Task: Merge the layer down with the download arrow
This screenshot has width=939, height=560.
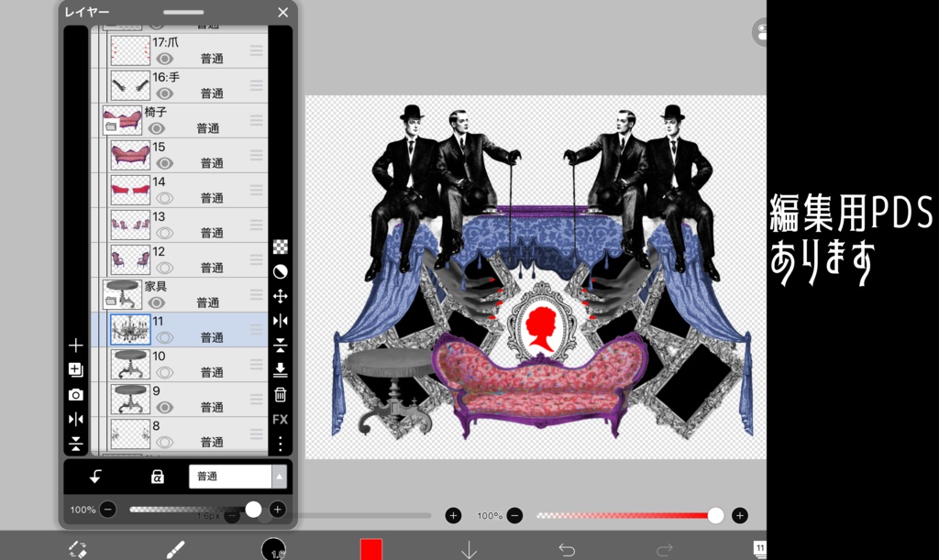Action: click(281, 369)
